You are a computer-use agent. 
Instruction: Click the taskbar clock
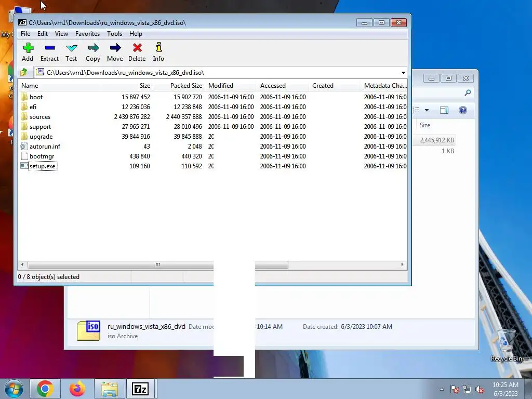(x=505, y=389)
